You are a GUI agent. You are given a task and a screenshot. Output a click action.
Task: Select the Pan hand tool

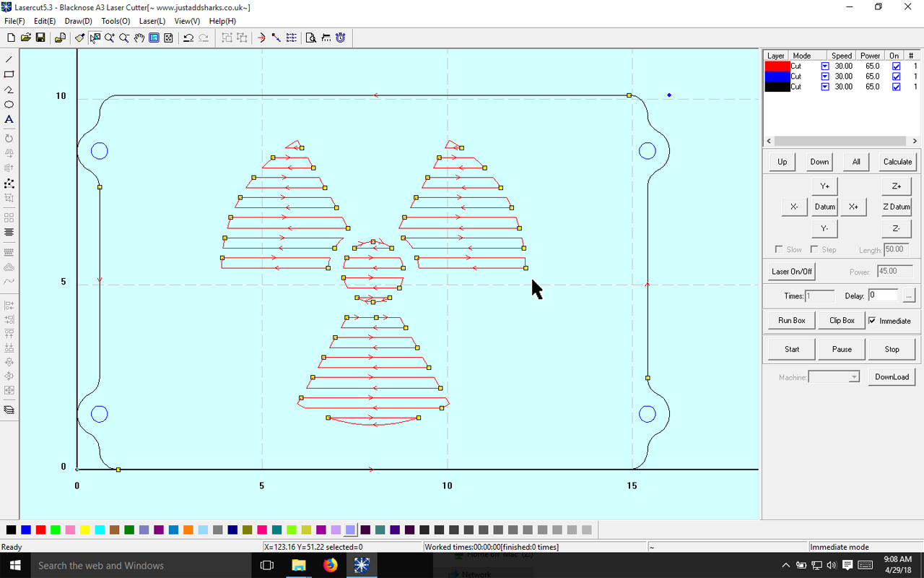(138, 38)
